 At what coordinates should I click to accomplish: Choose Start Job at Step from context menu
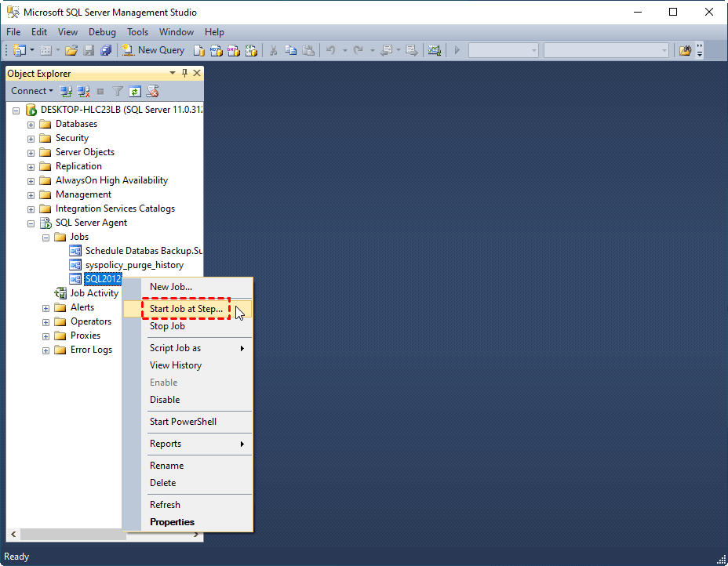[x=186, y=309]
